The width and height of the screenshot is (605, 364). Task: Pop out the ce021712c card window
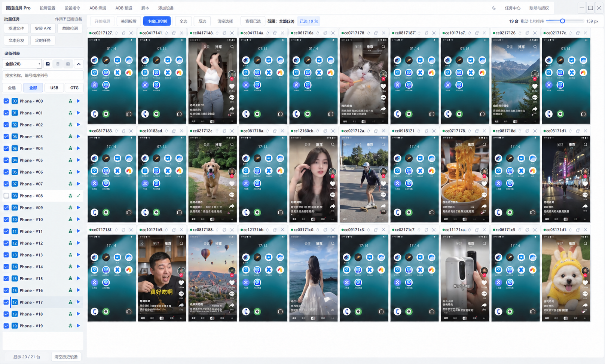[x=224, y=131]
